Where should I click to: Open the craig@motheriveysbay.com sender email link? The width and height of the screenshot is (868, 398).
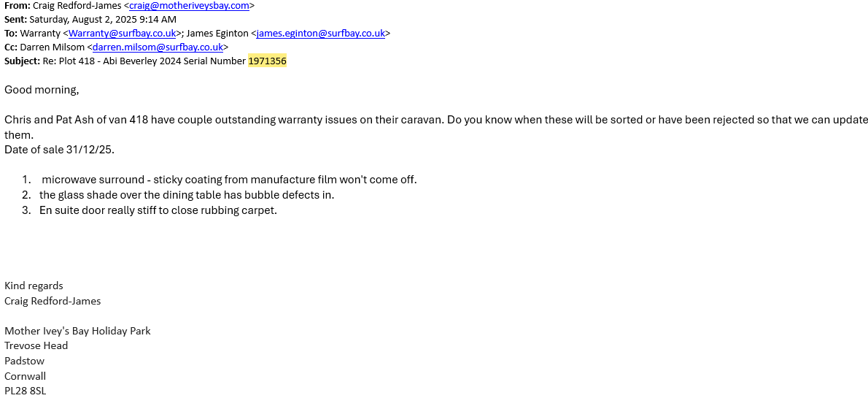(x=190, y=6)
